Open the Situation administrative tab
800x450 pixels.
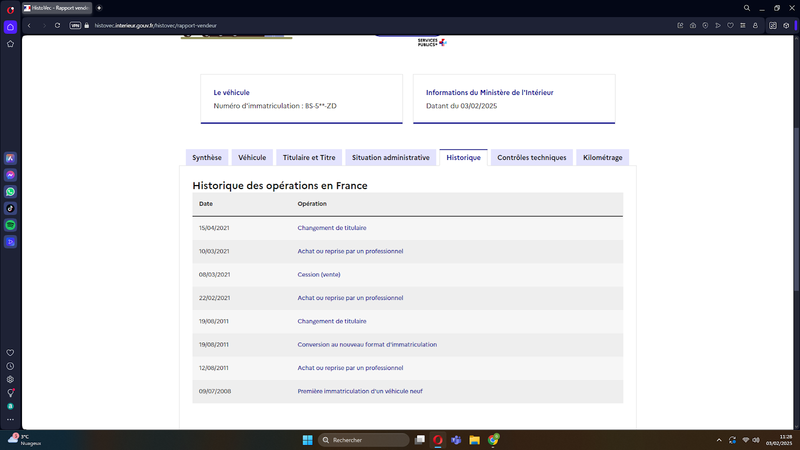[391, 158]
